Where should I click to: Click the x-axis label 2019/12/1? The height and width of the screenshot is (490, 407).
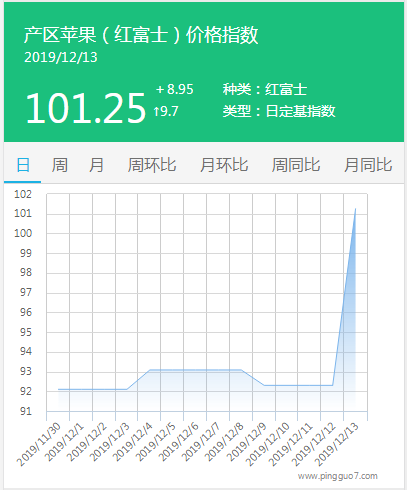pyautogui.click(x=64, y=442)
